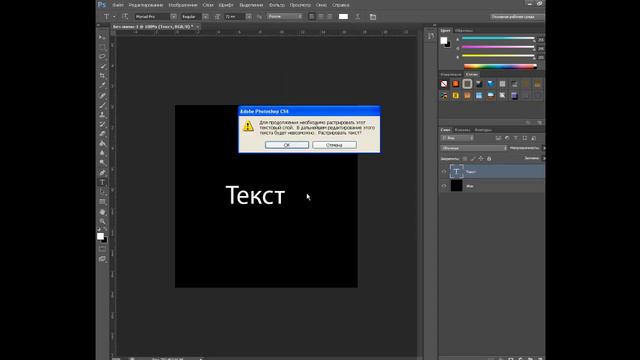The height and width of the screenshot is (360, 640).
Task: Select the History Brush tool
Action: coord(102,124)
